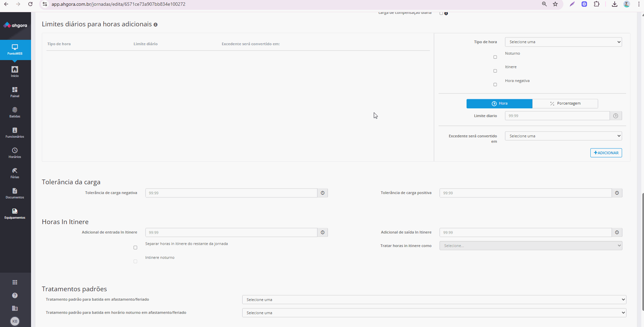The image size is (644, 327).
Task: Click info icon beside Limites diários heading
Action: (x=156, y=25)
